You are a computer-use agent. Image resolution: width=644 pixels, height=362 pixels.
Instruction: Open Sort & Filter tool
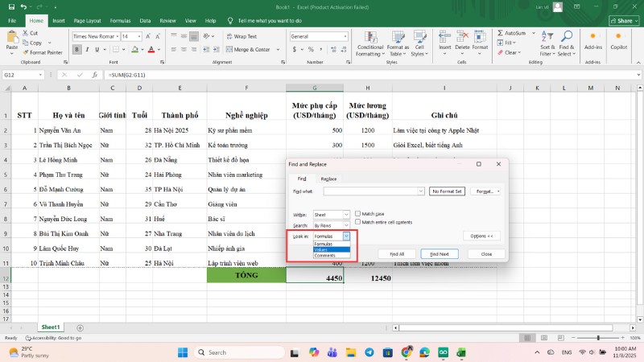547,39
